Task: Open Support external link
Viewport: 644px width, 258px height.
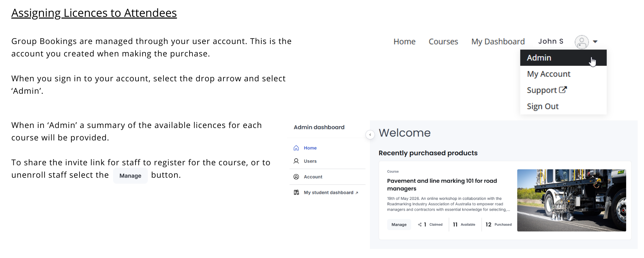Action: click(x=546, y=90)
